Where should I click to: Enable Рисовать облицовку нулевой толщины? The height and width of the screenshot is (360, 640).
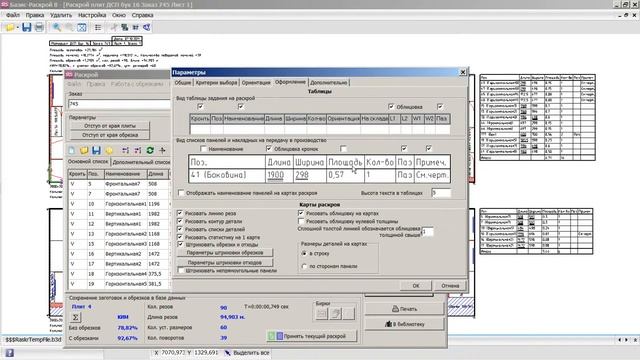[x=301, y=221]
